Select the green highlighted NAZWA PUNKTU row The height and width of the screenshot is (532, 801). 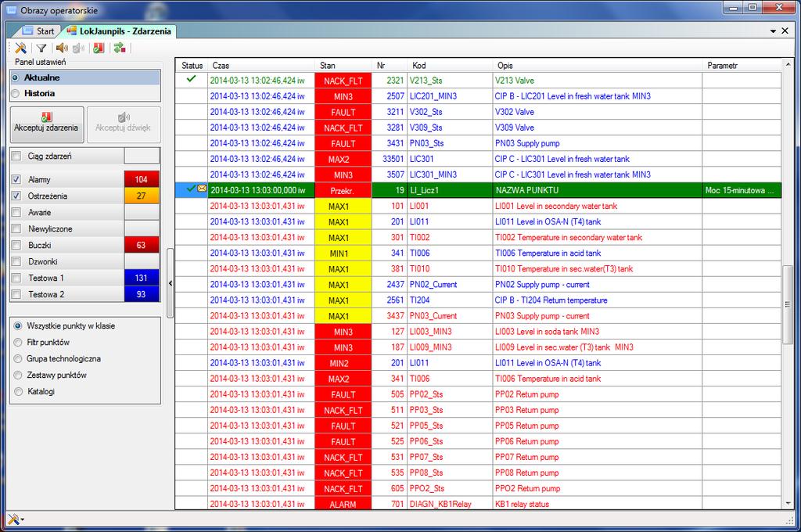click(x=478, y=190)
